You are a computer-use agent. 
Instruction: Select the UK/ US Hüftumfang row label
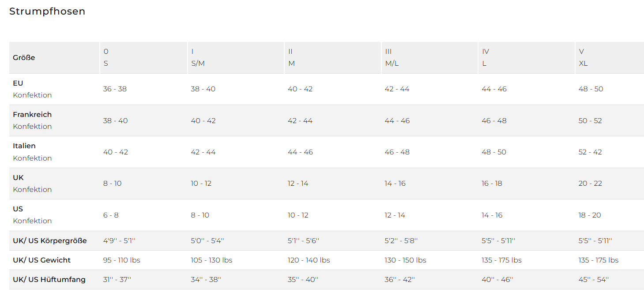(49, 280)
